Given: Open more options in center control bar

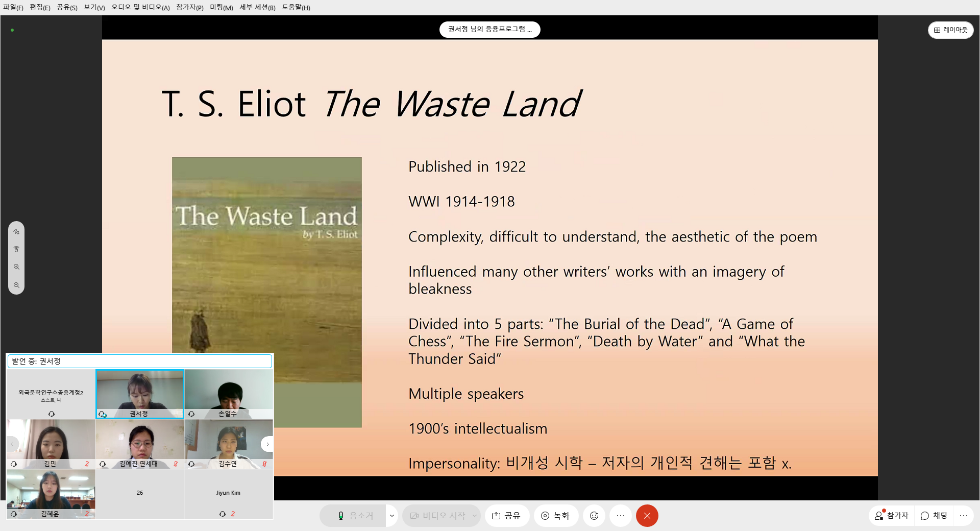Looking at the screenshot, I should point(620,516).
